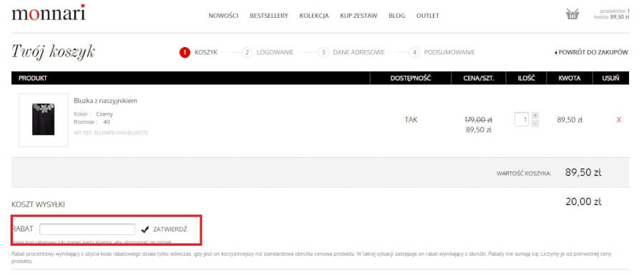Open the Bestsellery menu
This screenshot has width=644, height=275.
click(269, 16)
